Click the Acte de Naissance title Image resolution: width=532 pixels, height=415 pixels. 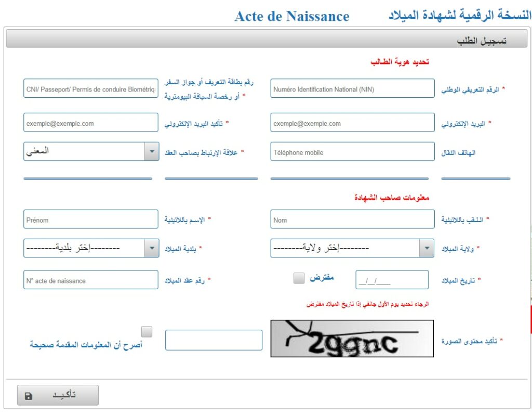pyautogui.click(x=292, y=16)
